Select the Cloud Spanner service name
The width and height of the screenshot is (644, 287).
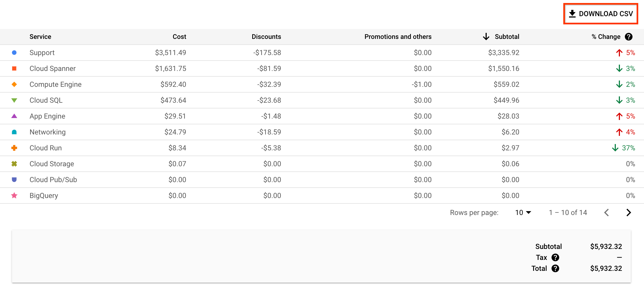[53, 68]
